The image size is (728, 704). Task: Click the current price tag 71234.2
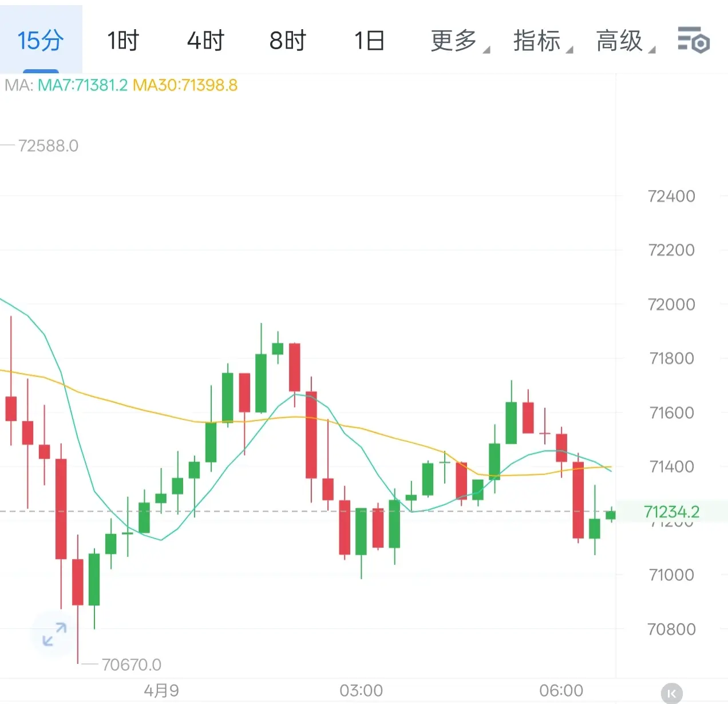pos(671,512)
